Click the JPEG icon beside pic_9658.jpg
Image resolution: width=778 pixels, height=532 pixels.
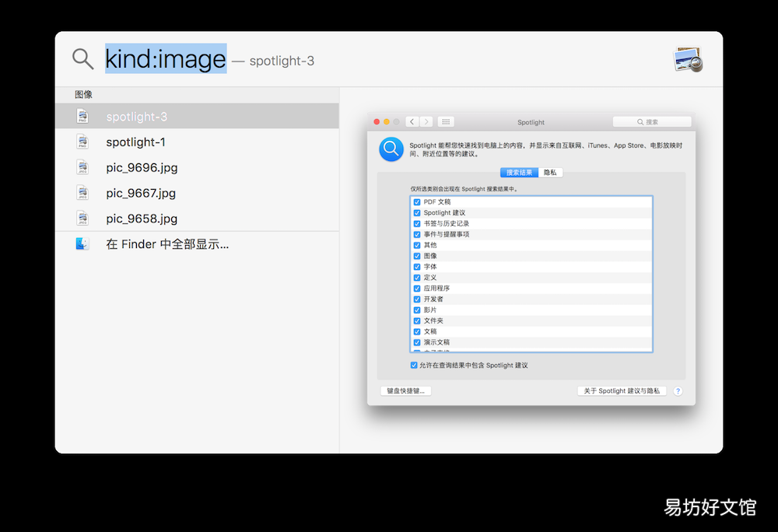pyautogui.click(x=82, y=218)
